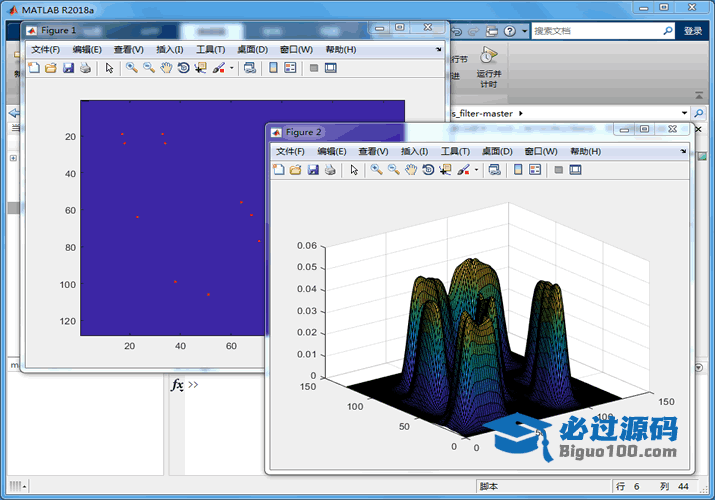Select Data Cursor tool in Figure 2
Image resolution: width=715 pixels, height=500 pixels.
pos(445,170)
